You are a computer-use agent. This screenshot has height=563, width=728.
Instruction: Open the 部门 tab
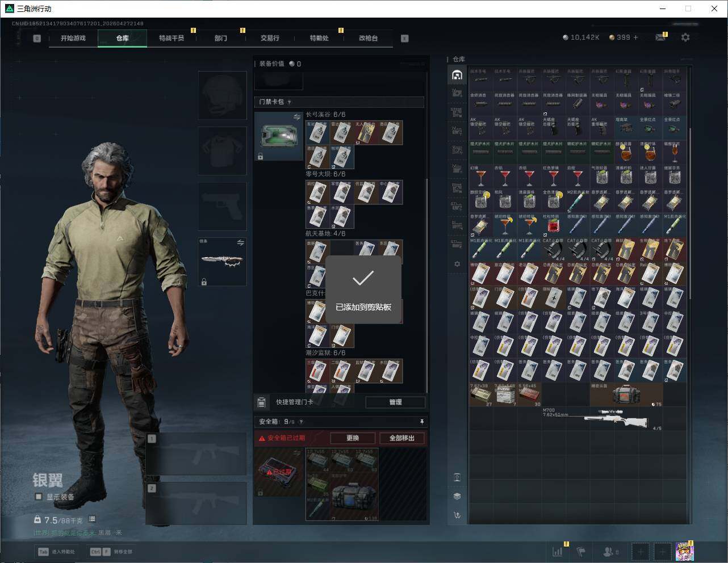pyautogui.click(x=220, y=38)
